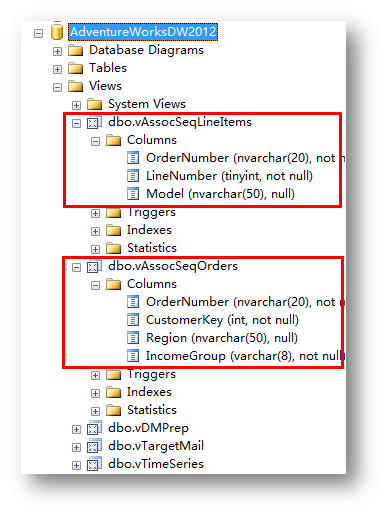Collapse the AdventureWorksDW2012 database node
The width and height of the screenshot is (388, 516).
pos(38,33)
